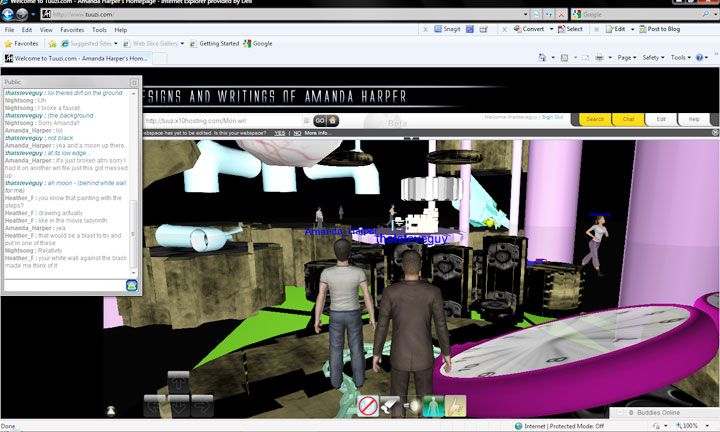Open the View menu
Image resolution: width=720 pixels, height=432 pixels.
[46, 30]
